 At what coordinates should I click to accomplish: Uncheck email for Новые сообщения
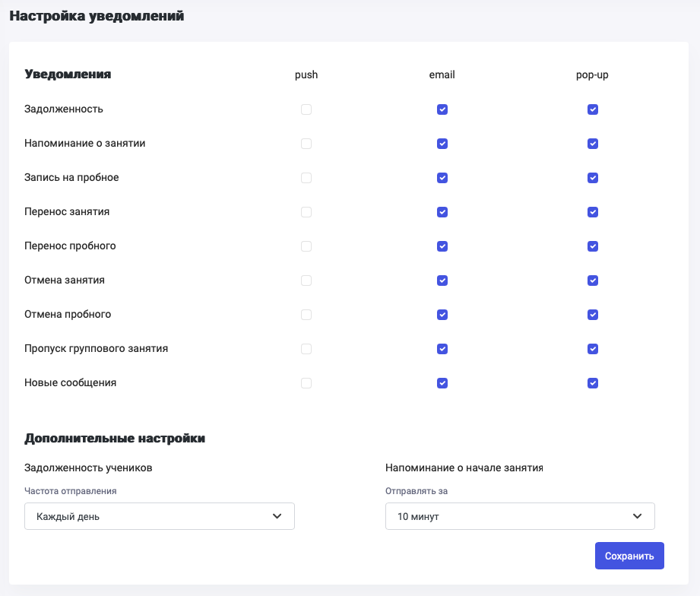pyautogui.click(x=442, y=383)
